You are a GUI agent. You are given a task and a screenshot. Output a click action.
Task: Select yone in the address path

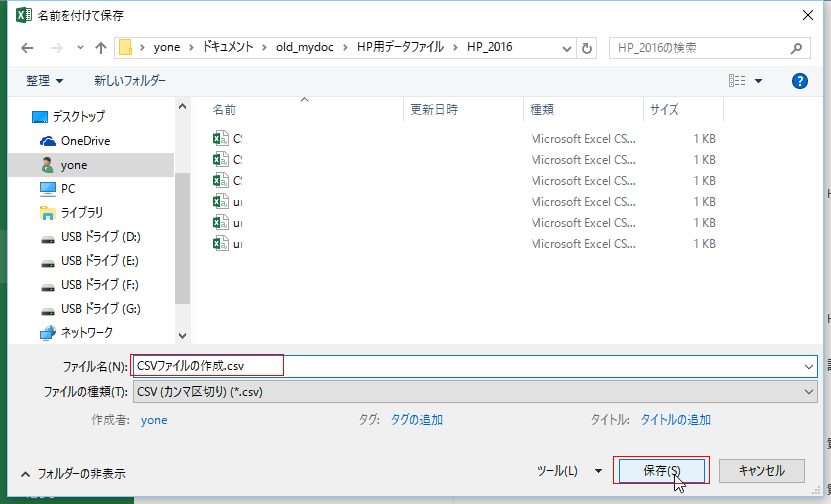(167, 47)
